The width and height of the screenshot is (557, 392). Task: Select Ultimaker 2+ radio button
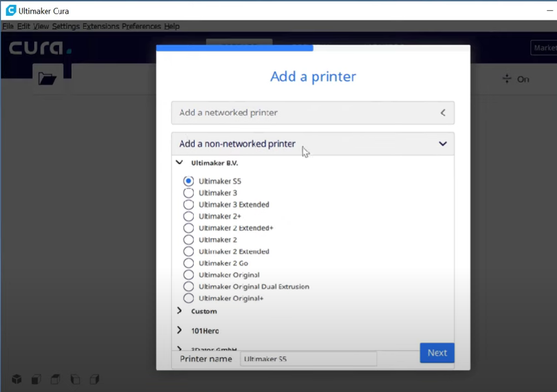click(x=188, y=216)
